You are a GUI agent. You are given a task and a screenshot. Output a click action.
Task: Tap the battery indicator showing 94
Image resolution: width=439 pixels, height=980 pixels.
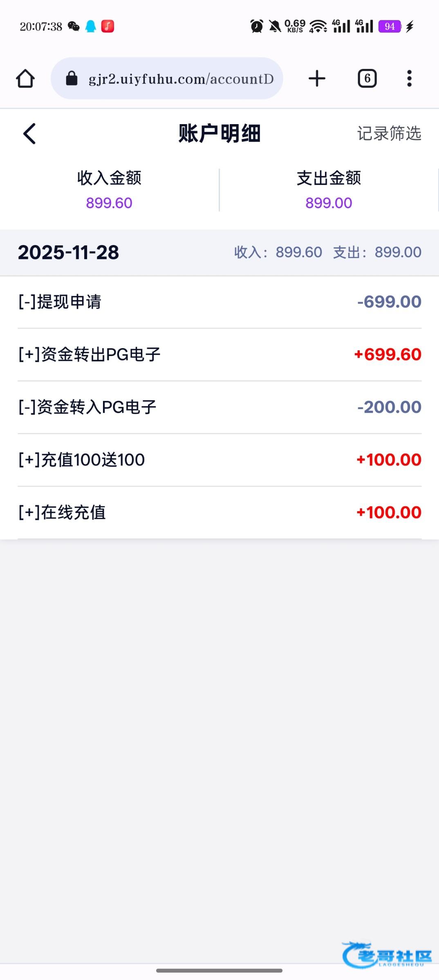pyautogui.click(x=389, y=27)
